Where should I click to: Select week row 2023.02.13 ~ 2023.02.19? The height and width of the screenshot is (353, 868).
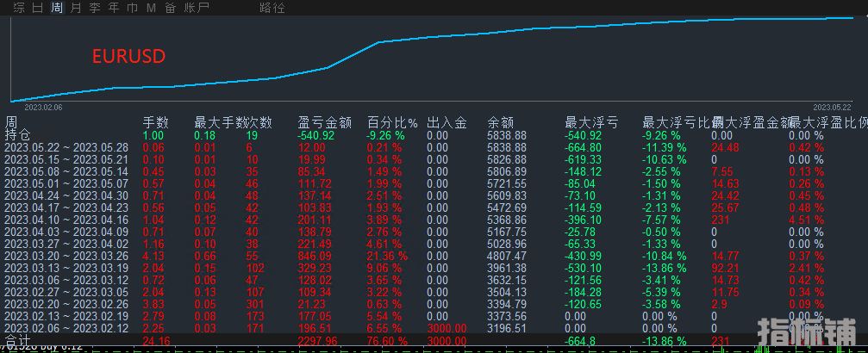[66, 317]
